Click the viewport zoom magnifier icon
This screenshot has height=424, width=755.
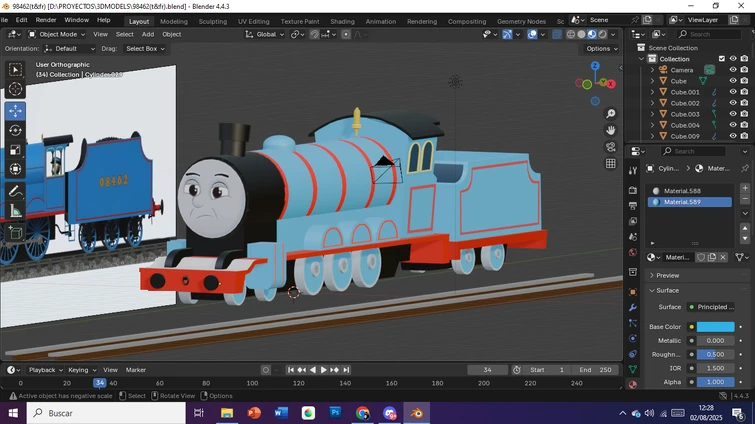(x=611, y=114)
